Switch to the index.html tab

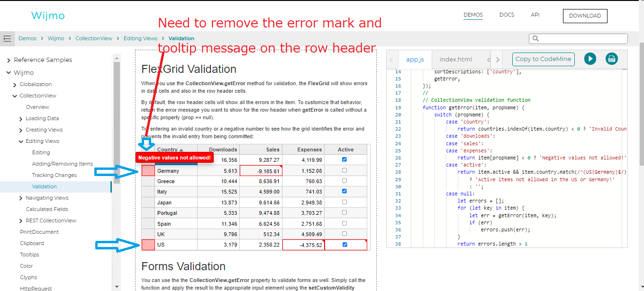pos(456,60)
